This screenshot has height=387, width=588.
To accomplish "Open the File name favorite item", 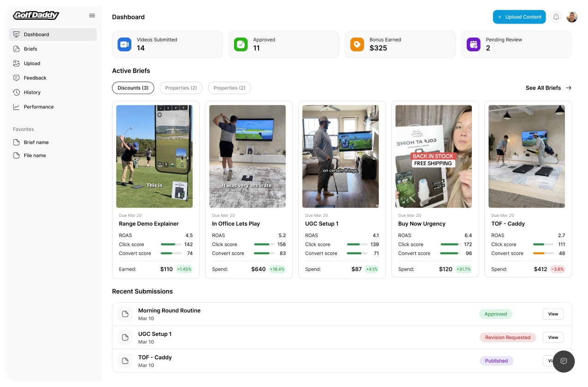I will coord(35,155).
